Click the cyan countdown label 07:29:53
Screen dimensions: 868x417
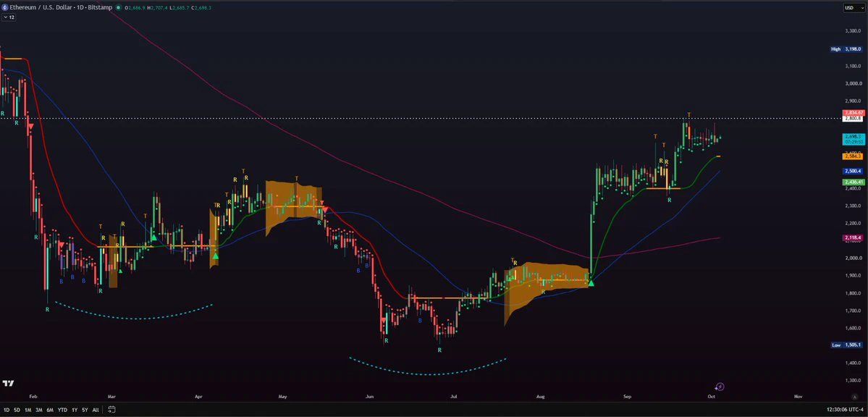pos(852,142)
